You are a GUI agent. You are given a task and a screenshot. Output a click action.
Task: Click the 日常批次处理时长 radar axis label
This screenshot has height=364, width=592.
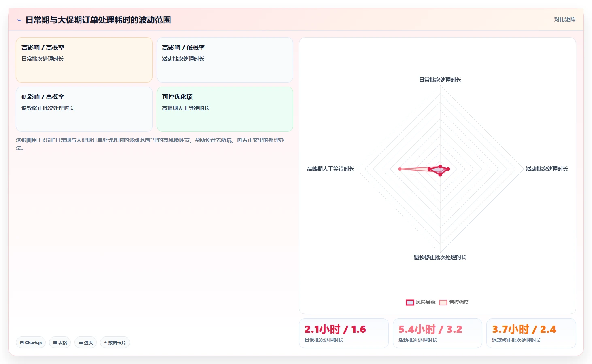(440, 80)
